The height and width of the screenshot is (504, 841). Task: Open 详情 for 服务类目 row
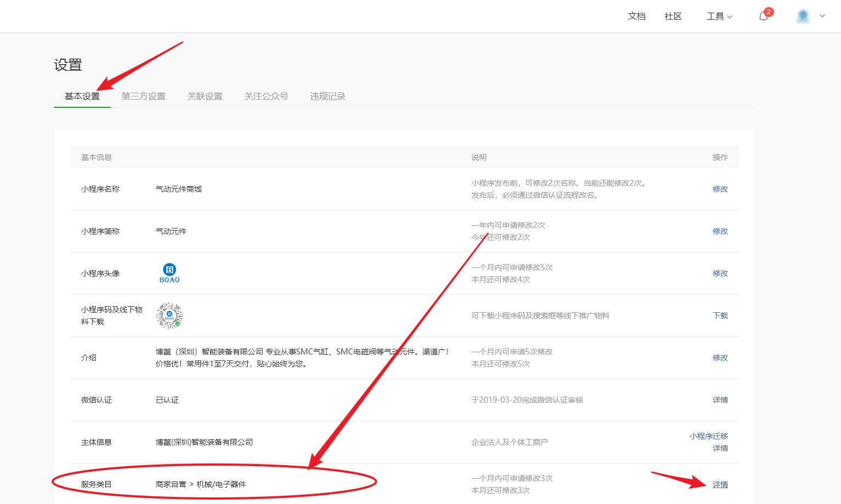(720, 485)
